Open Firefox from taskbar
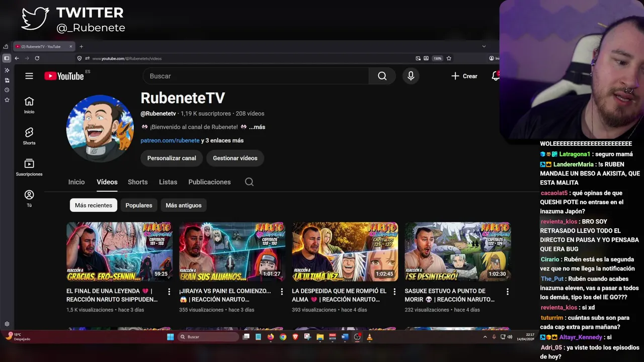644x362 pixels. pos(271,337)
